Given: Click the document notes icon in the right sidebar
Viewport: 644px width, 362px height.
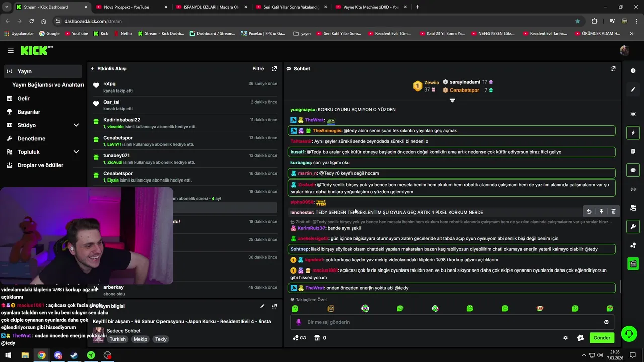Looking at the screenshot, I should coord(633,152).
